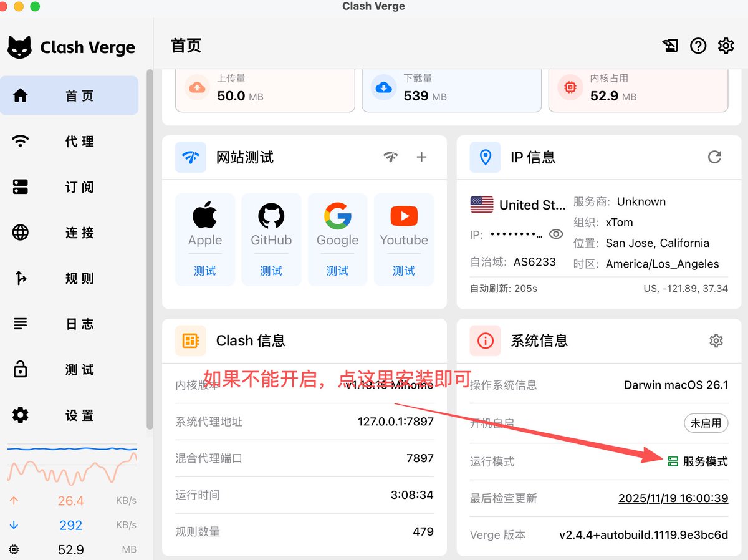Image resolution: width=748 pixels, height=560 pixels.
Task: Click the traffic graph in sidebar
Action: pyautogui.click(x=72, y=465)
